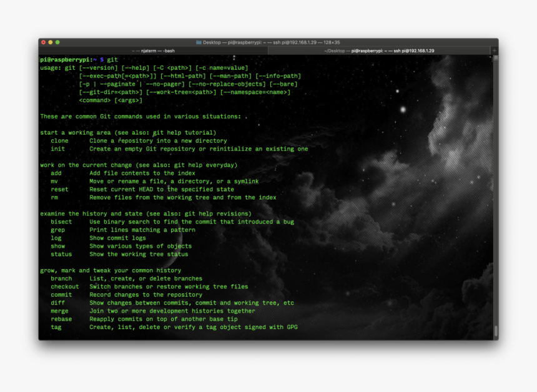
Task: Click the 'bisect' command line
Action: 61,222
